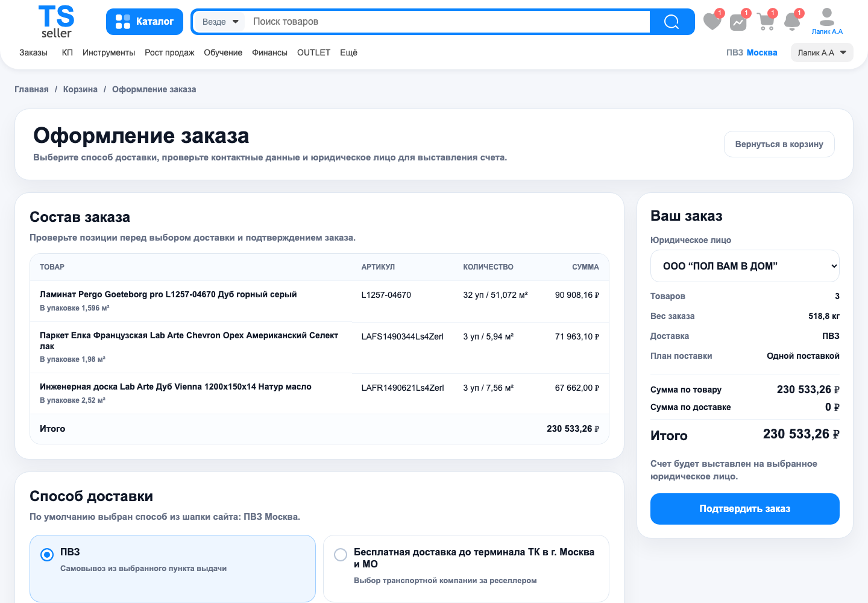This screenshot has width=868, height=603.
Task: Open the Рост продаж menu item
Action: [169, 52]
